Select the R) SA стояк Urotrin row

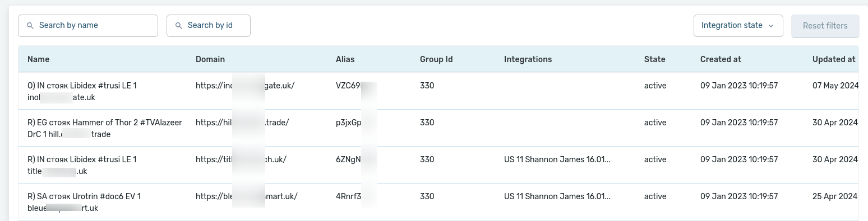pos(438,202)
